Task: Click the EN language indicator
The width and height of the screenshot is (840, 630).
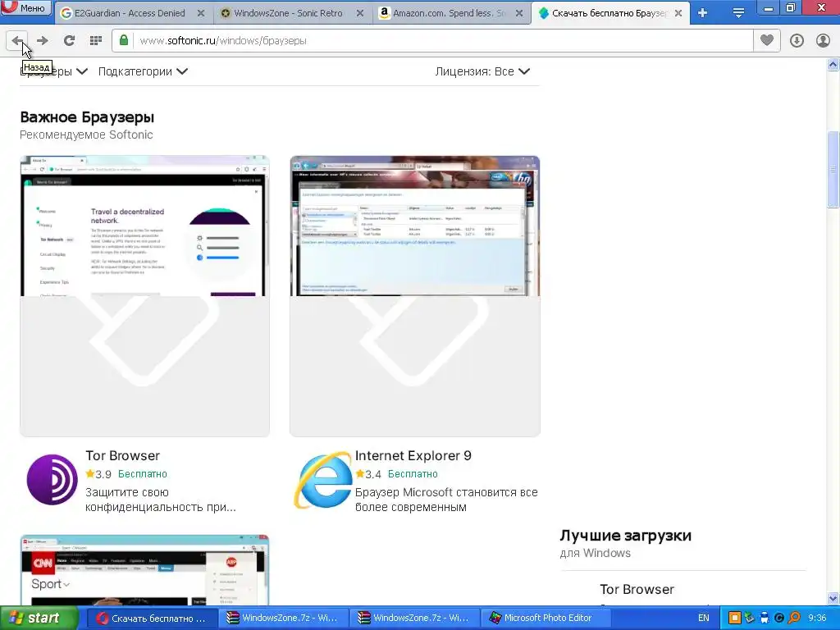Action: coord(703,619)
